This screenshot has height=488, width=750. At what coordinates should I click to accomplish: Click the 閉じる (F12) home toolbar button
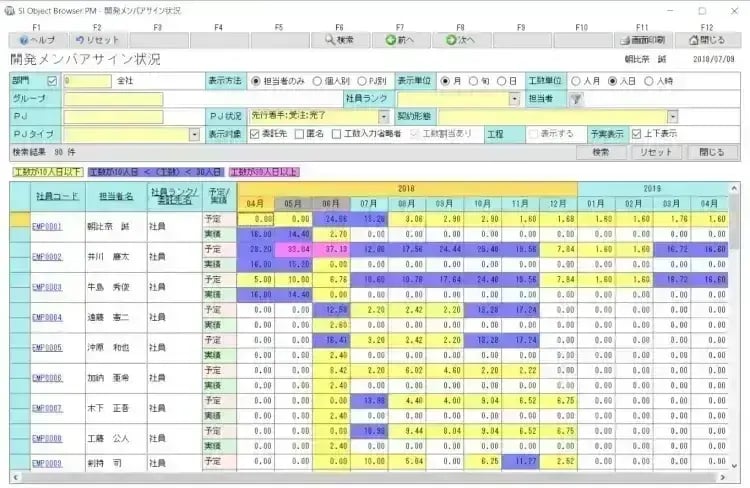pos(707,40)
